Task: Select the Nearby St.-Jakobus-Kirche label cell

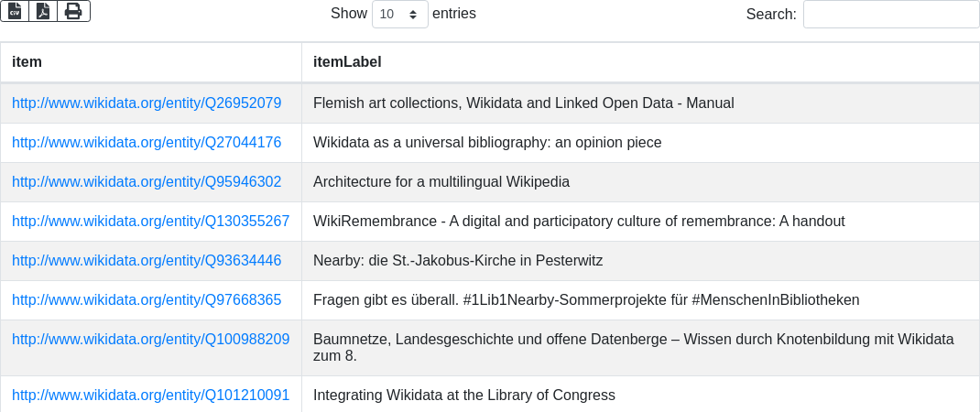Action: 458,261
